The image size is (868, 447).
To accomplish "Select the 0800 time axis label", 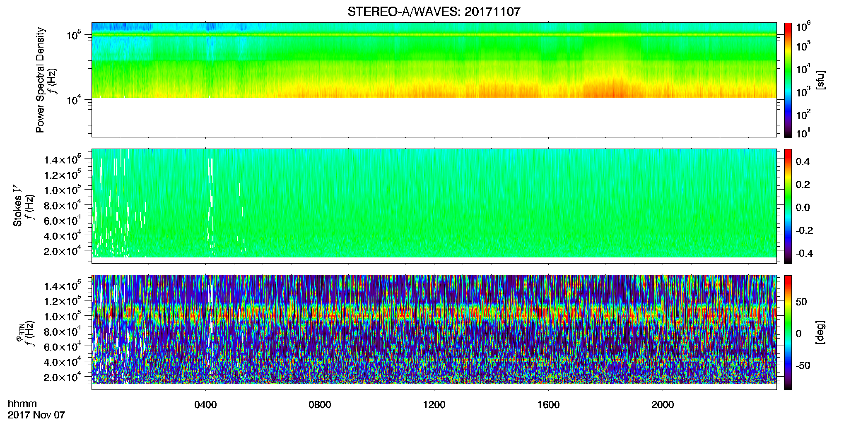I will (x=320, y=405).
